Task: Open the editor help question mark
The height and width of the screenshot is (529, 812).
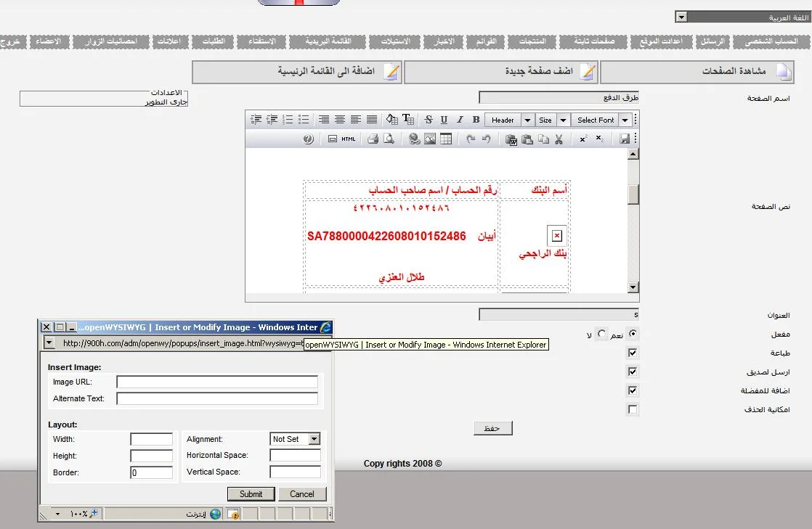Action: (308, 139)
